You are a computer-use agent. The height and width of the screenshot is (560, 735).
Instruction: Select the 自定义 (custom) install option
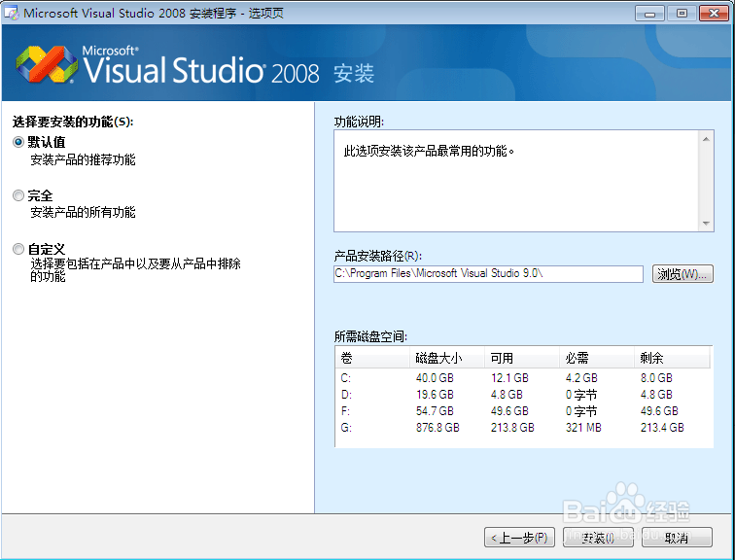click(18, 249)
